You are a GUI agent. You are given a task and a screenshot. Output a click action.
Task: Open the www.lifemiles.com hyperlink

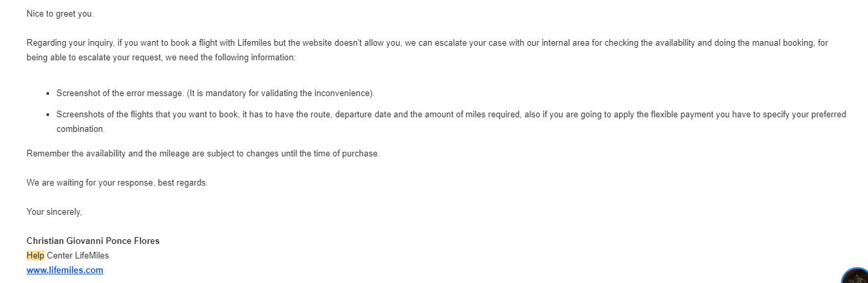click(65, 270)
